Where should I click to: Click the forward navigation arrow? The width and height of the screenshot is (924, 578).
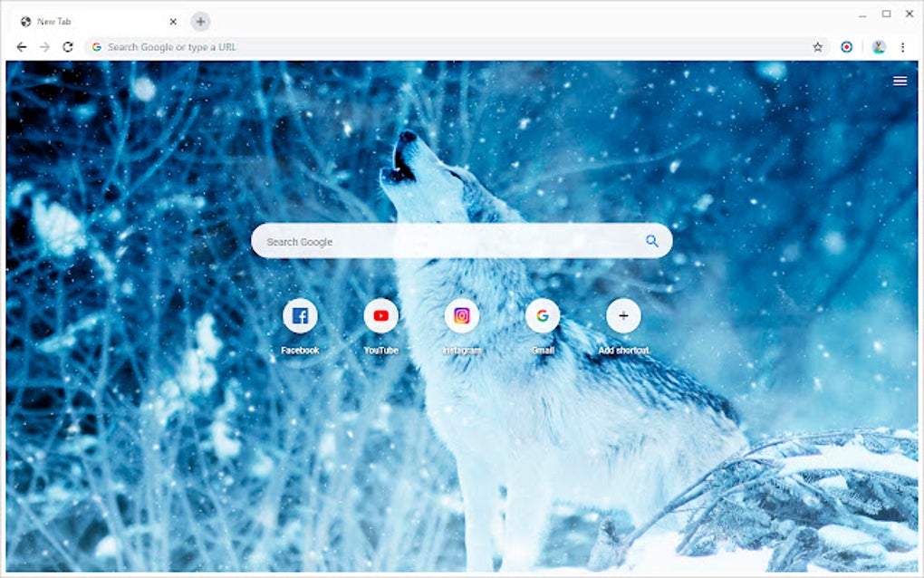point(44,46)
